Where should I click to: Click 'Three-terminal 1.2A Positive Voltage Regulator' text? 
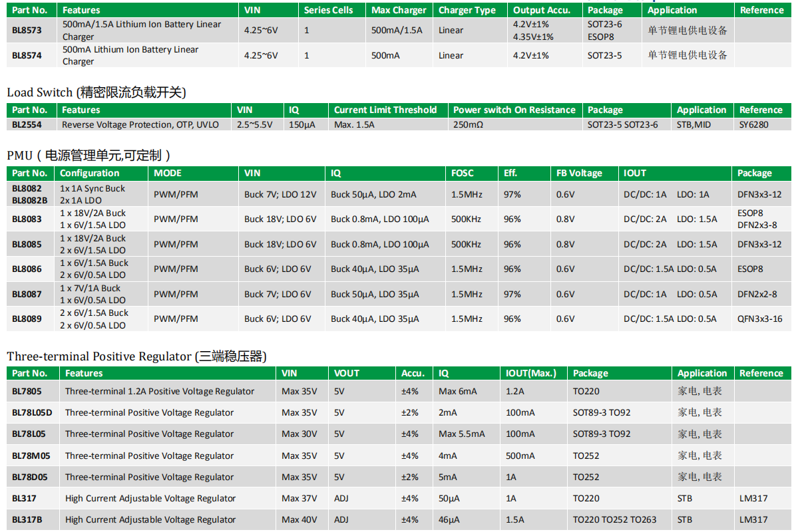pos(160,391)
